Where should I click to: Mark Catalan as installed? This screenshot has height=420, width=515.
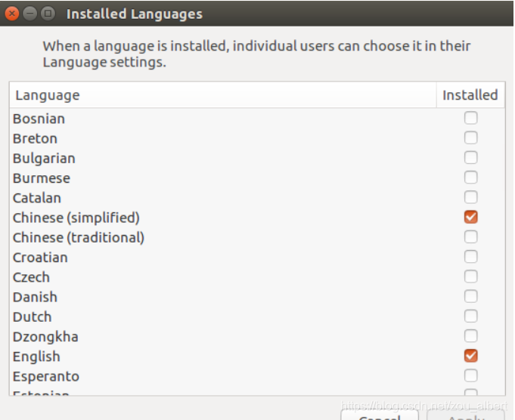(x=470, y=197)
